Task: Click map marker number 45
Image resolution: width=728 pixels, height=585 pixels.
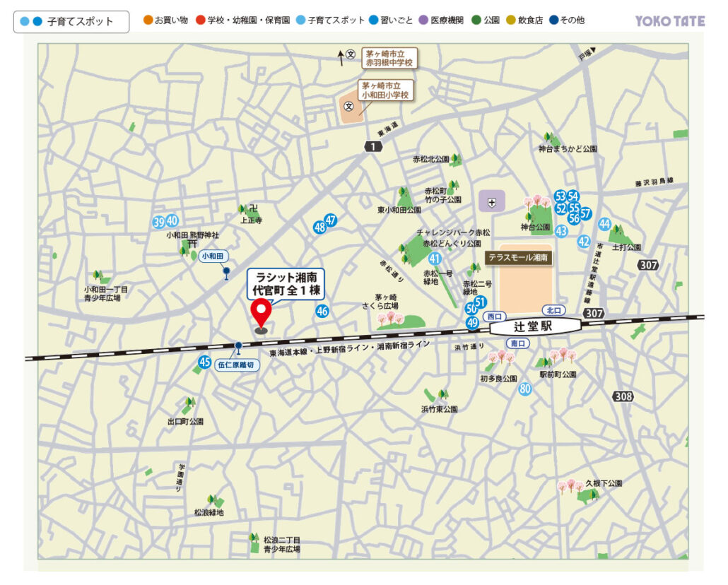Action: click(x=204, y=362)
